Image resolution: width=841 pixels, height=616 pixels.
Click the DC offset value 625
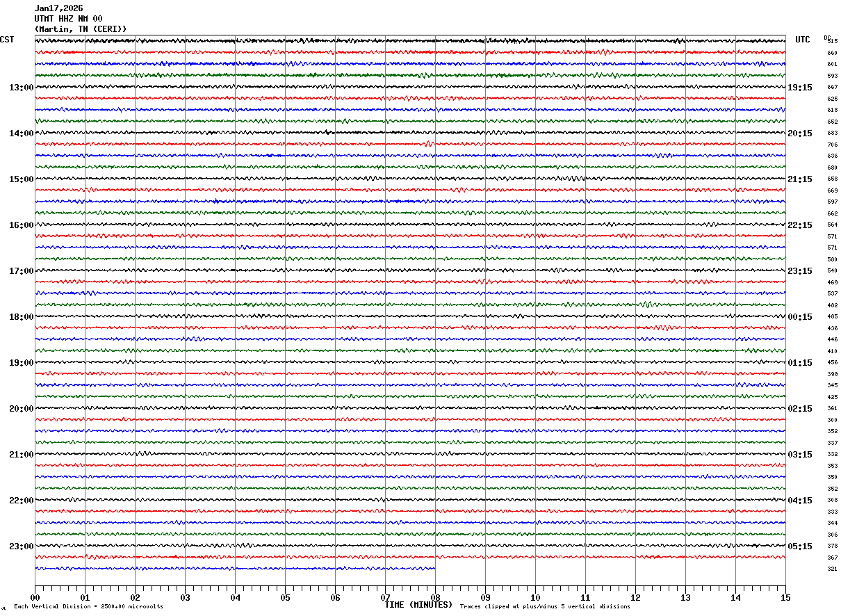(x=832, y=99)
